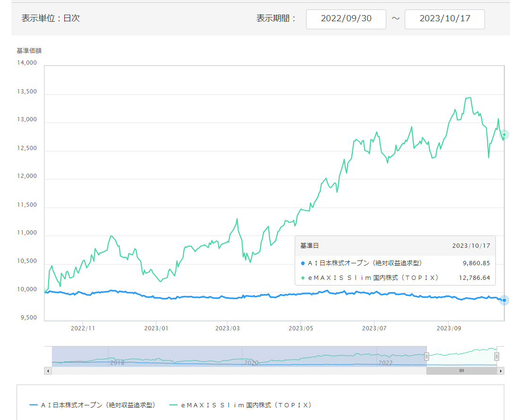Click the blue endpoint marker on chart
The width and height of the screenshot is (519, 420).
pos(504,300)
